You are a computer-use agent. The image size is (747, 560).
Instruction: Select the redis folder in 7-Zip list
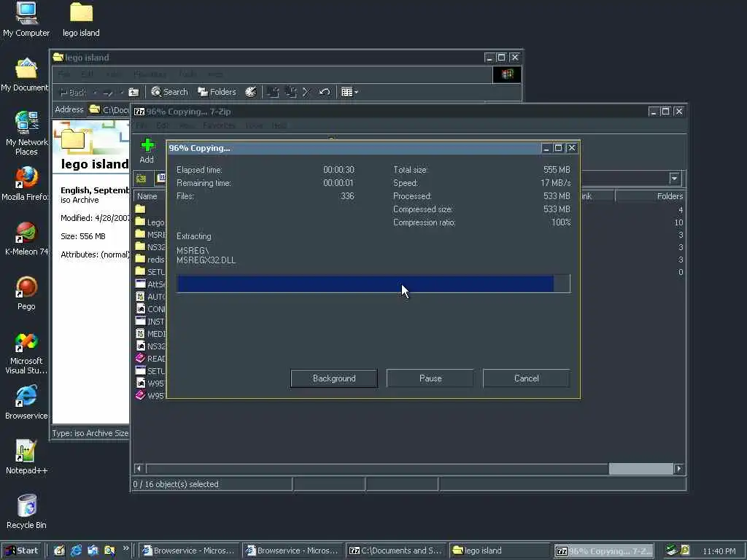(150, 260)
